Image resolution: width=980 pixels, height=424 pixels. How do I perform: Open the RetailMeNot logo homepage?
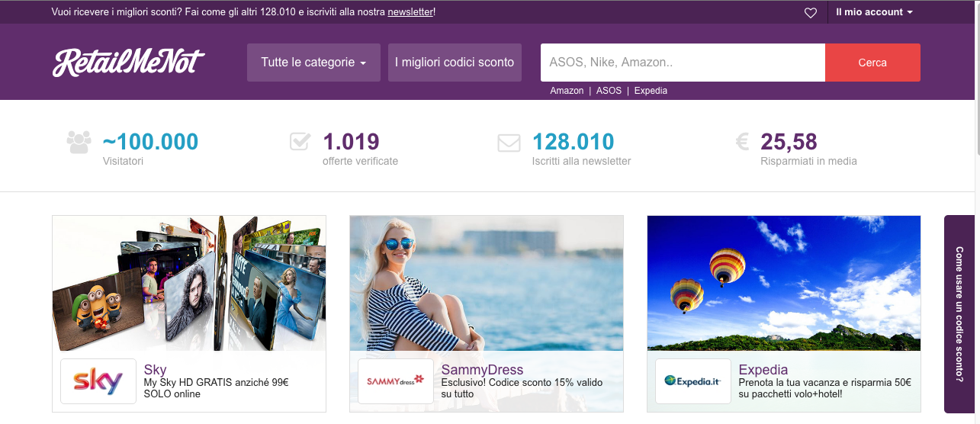tap(128, 63)
